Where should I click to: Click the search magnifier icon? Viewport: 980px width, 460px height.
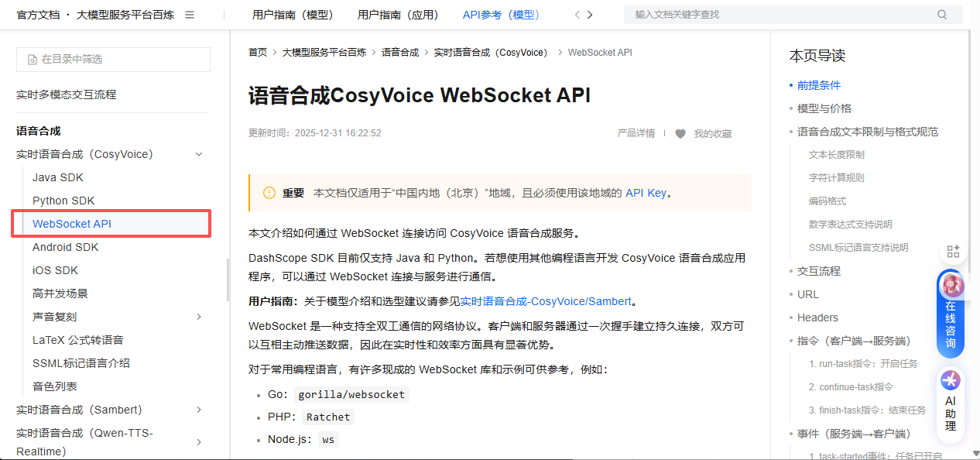click(x=942, y=15)
